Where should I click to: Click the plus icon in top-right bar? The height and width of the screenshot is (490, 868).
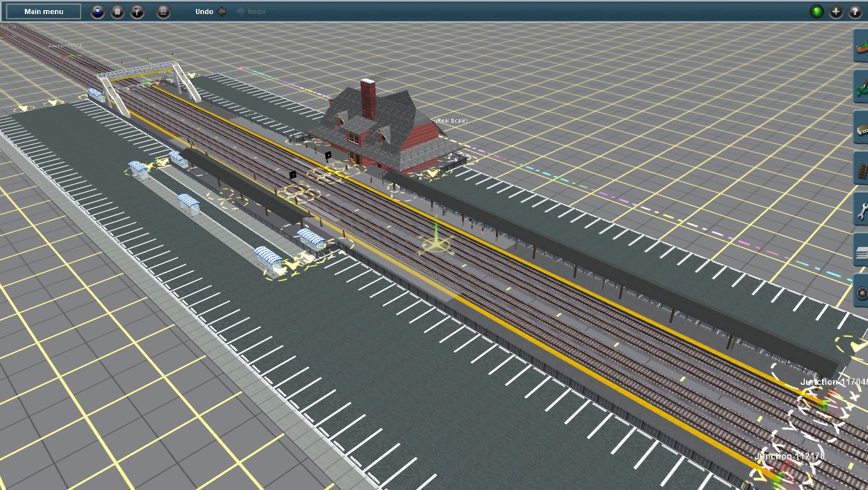836,11
